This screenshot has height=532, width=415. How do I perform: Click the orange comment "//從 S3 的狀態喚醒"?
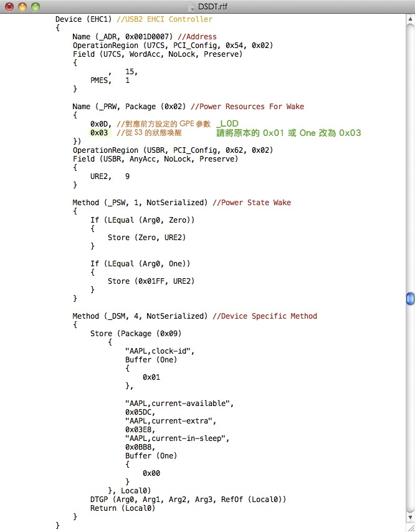(x=149, y=133)
